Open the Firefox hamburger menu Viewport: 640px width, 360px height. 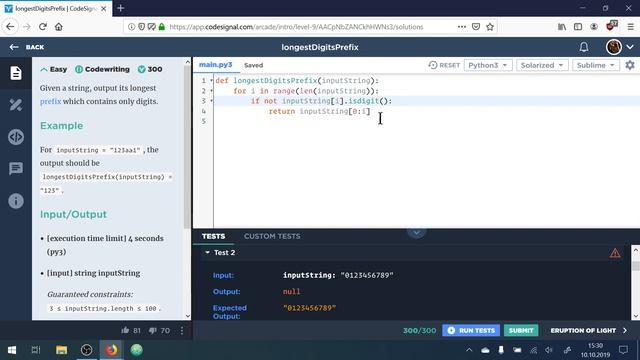click(x=630, y=27)
